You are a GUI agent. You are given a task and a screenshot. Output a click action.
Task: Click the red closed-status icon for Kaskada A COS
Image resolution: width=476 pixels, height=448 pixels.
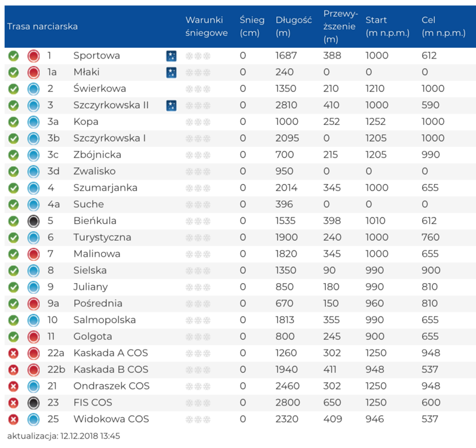(x=13, y=354)
